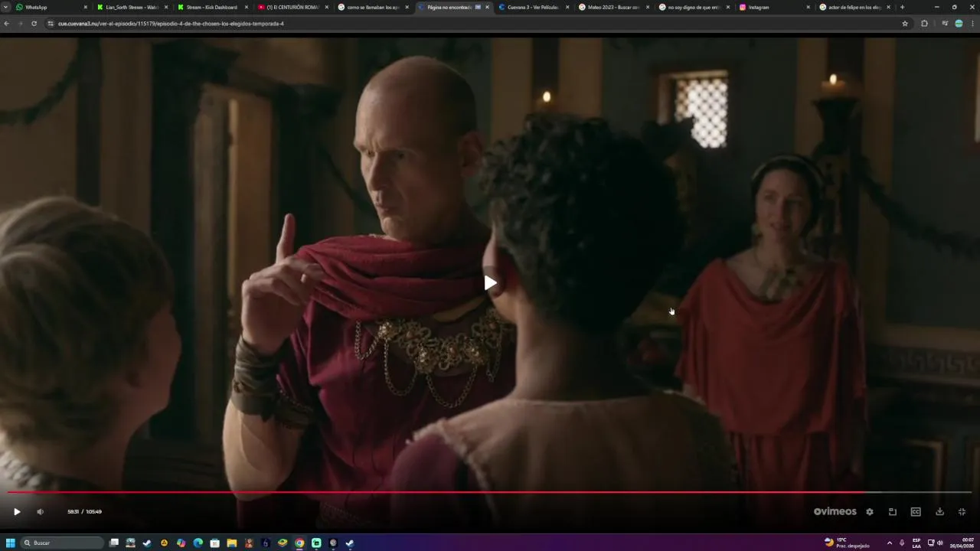This screenshot has height=551, width=980.
Task: Open the tab search dropdown arrow
Action: tap(5, 7)
